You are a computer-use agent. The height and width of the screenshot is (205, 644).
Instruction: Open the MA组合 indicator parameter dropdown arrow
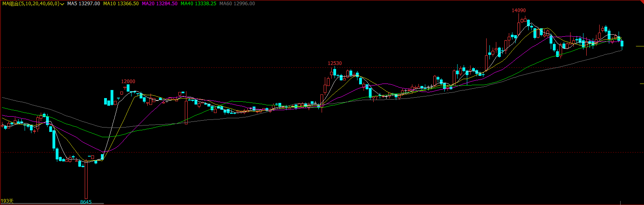(x=62, y=4)
